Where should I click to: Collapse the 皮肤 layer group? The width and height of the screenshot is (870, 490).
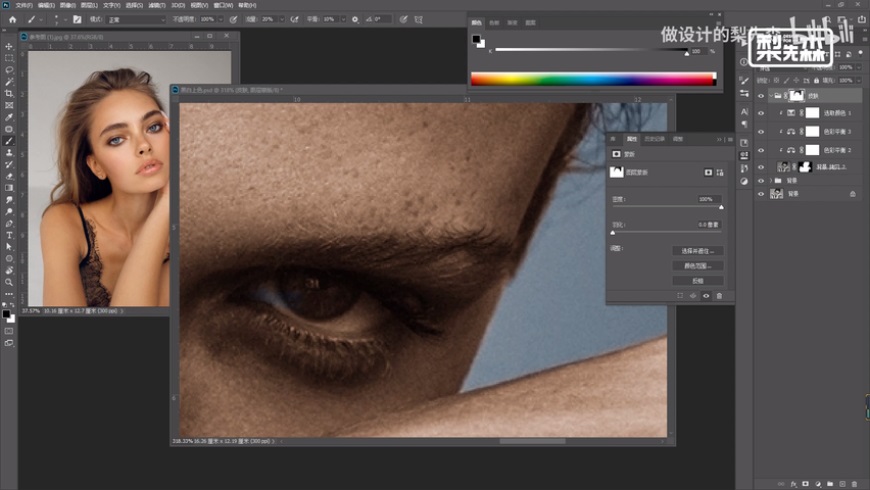coord(769,97)
